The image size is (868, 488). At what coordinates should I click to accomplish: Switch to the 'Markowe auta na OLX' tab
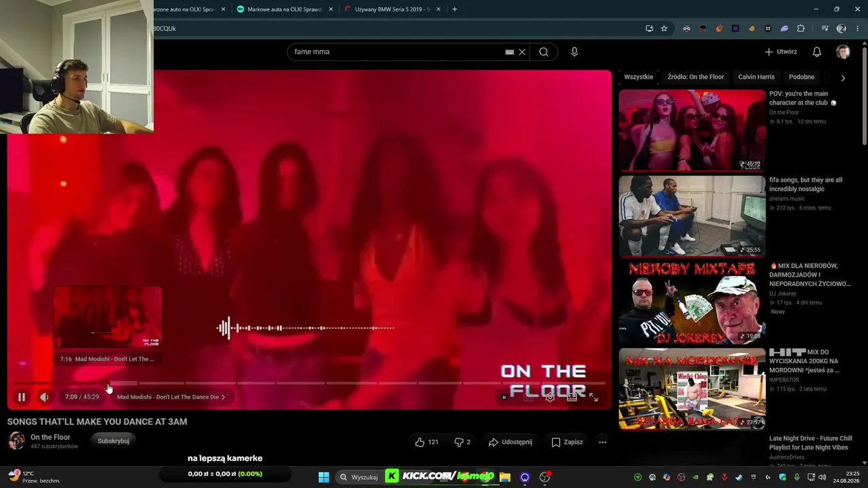click(x=283, y=9)
